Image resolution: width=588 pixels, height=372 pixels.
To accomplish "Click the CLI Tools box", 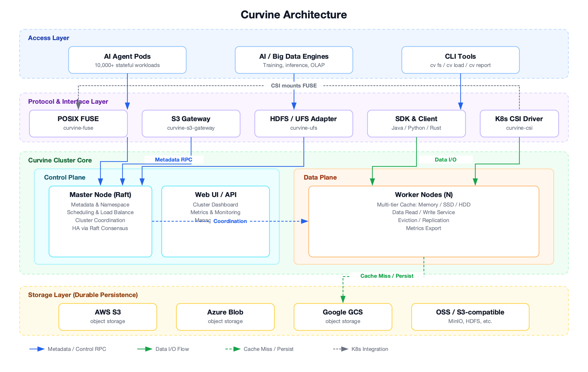I will tap(461, 60).
